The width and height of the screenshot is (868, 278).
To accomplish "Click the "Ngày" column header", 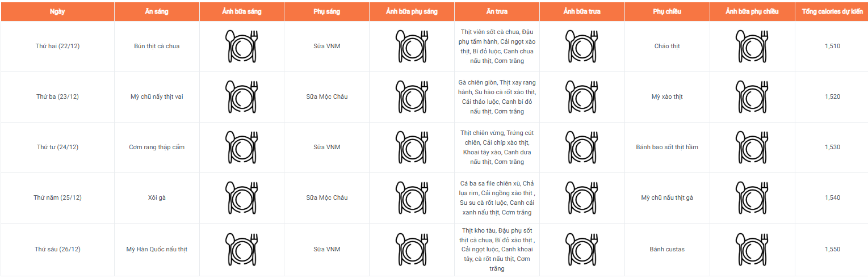I will coord(57,12).
